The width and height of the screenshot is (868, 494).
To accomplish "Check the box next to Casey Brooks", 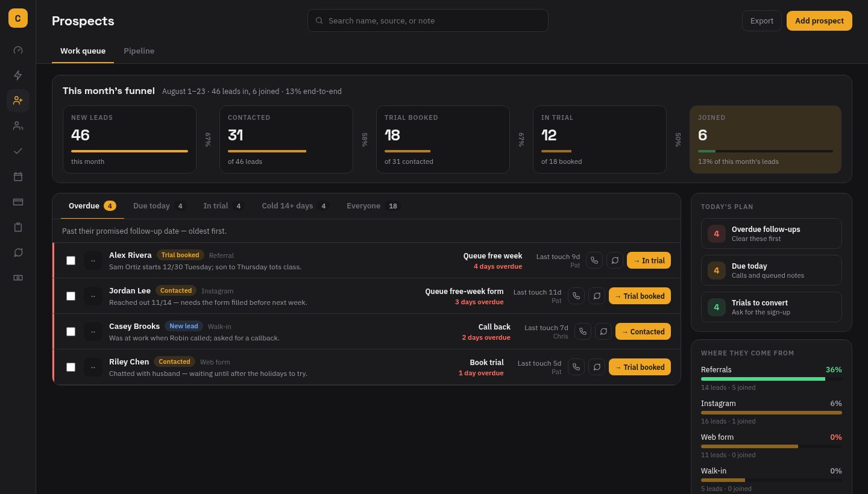I will 71,331.
